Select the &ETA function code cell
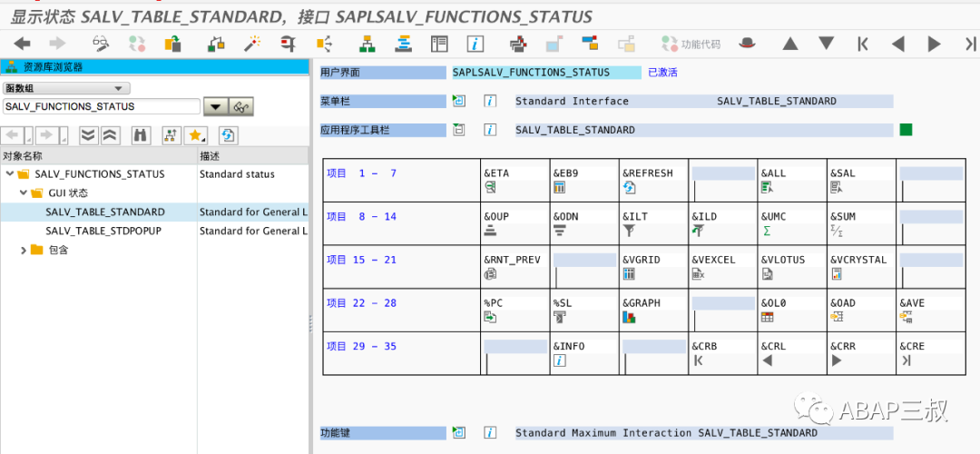 click(x=515, y=180)
